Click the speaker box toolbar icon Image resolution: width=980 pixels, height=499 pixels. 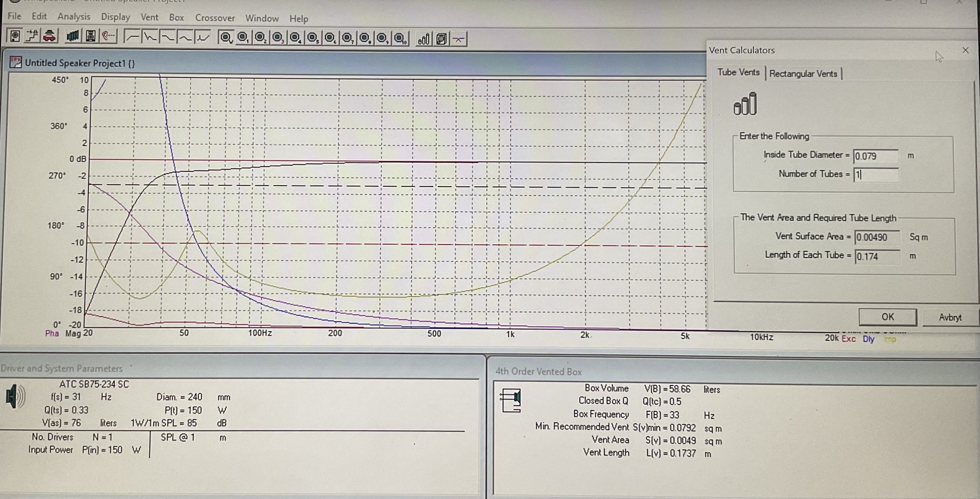15,36
